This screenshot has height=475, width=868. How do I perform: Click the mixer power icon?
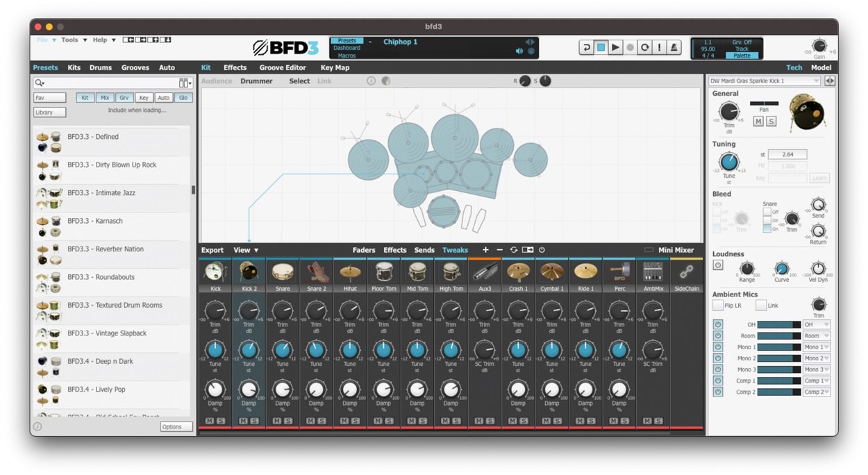pos(542,250)
